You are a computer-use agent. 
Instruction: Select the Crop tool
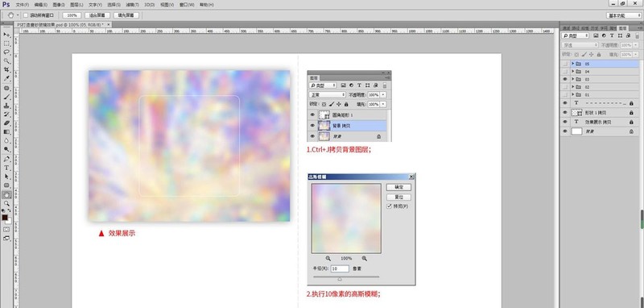6,69
